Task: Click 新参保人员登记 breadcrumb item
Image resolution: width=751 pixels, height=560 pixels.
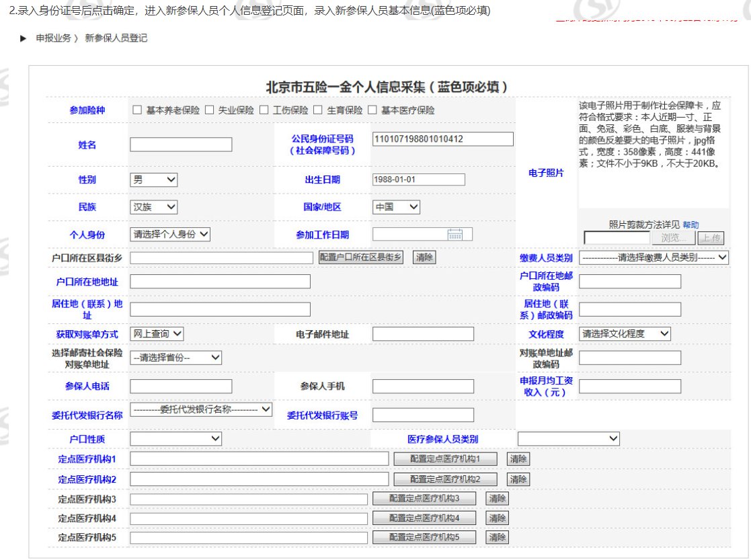Action: click(116, 38)
